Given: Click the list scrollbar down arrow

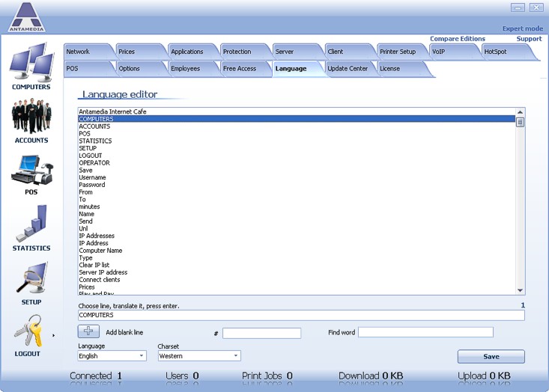Looking at the screenshot, I should tap(520, 290).
